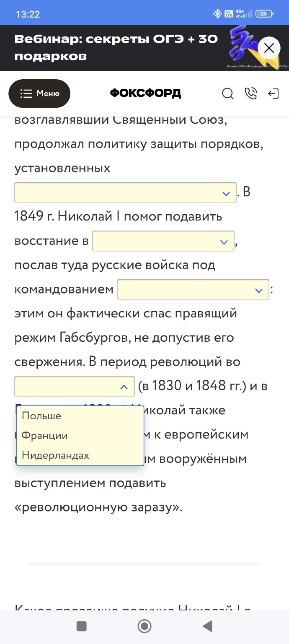
Task: Tap the Bluetooth icon in the status bar
Action: point(217,13)
